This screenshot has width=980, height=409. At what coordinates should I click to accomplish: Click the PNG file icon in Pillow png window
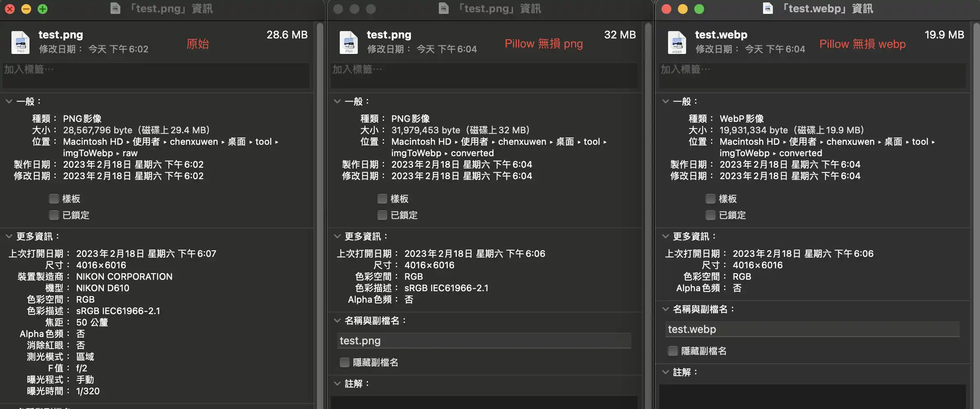[349, 42]
